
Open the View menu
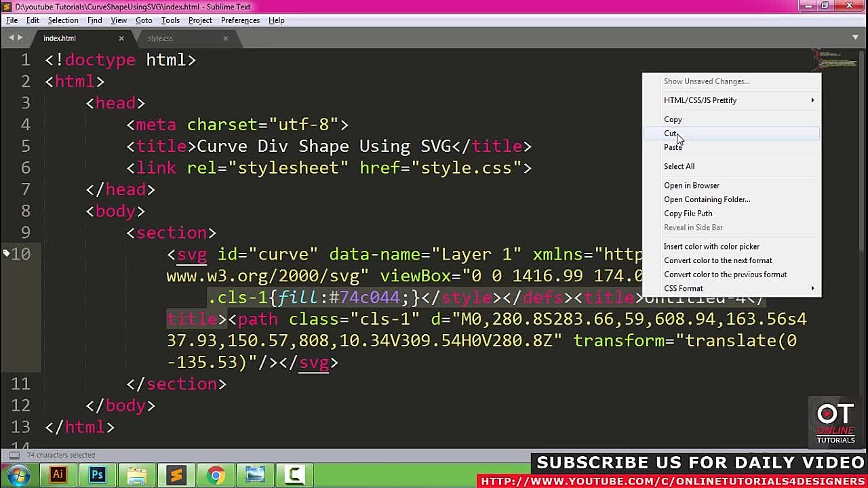[119, 20]
